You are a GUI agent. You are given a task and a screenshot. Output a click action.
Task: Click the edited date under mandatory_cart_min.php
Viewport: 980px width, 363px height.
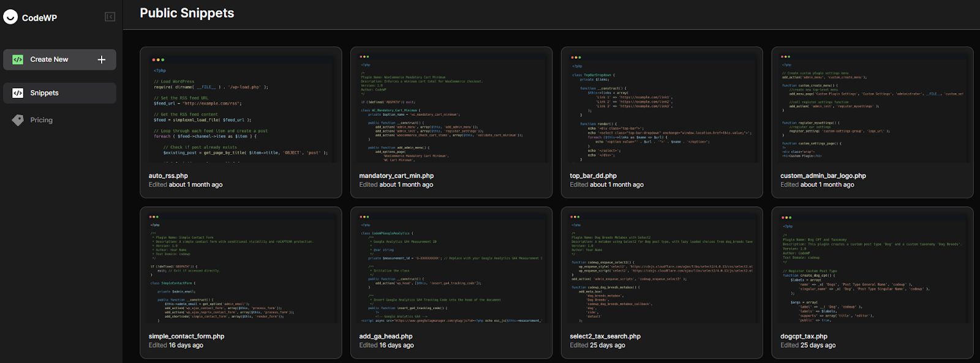[x=396, y=184]
